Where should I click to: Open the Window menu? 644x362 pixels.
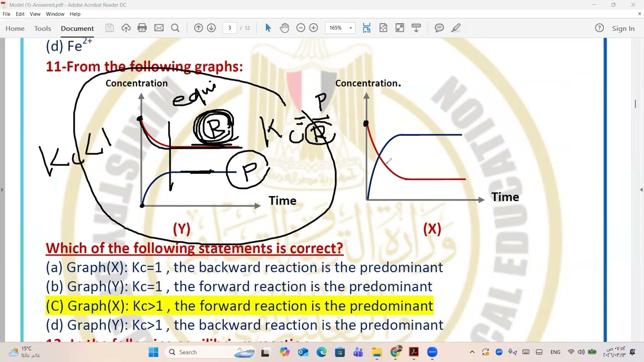[55, 14]
